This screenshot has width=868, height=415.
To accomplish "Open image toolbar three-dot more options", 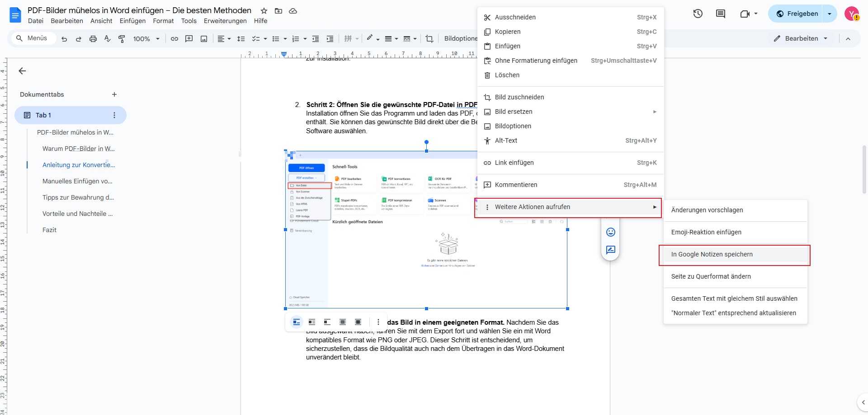I will click(x=378, y=322).
